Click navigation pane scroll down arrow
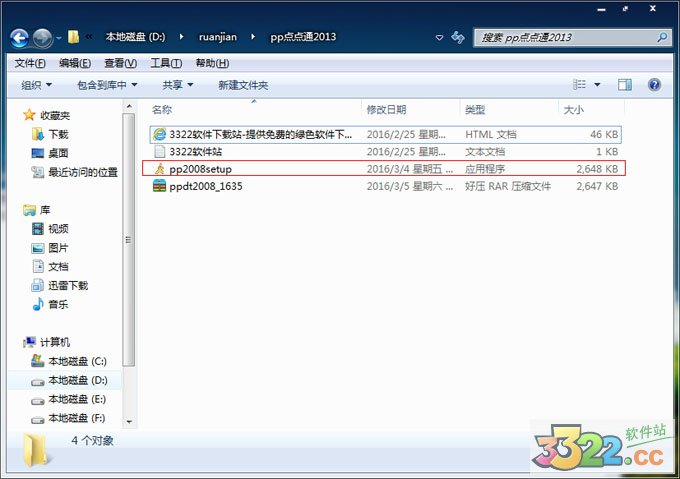The width and height of the screenshot is (680, 479). tap(129, 421)
